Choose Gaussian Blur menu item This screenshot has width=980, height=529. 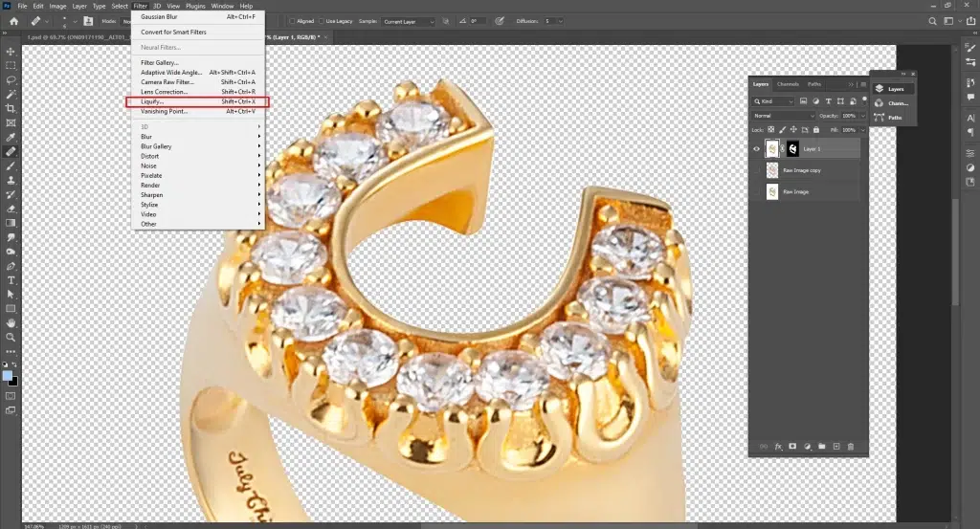[x=198, y=17]
